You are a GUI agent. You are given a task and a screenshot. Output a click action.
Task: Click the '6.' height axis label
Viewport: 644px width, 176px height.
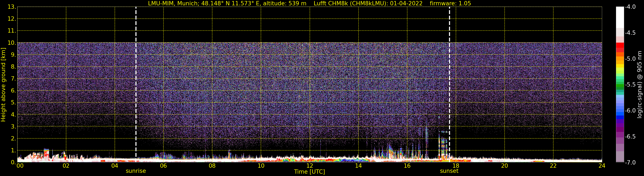tap(13, 91)
